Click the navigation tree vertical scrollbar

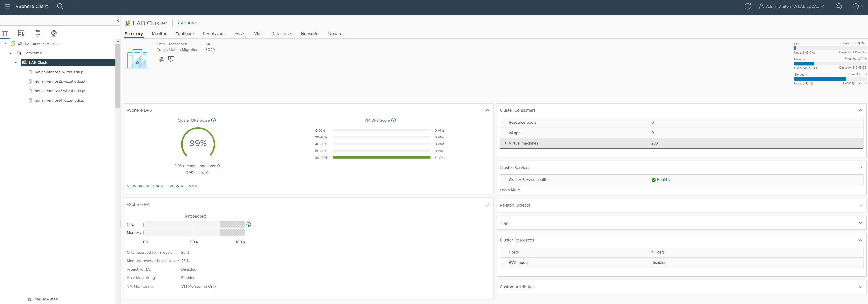click(118, 76)
